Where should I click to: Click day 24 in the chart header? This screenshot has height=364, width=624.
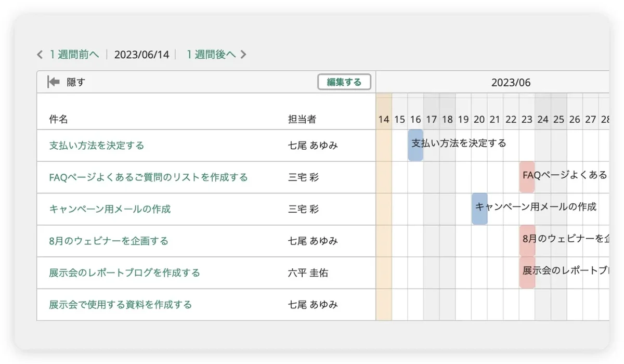[543, 120]
